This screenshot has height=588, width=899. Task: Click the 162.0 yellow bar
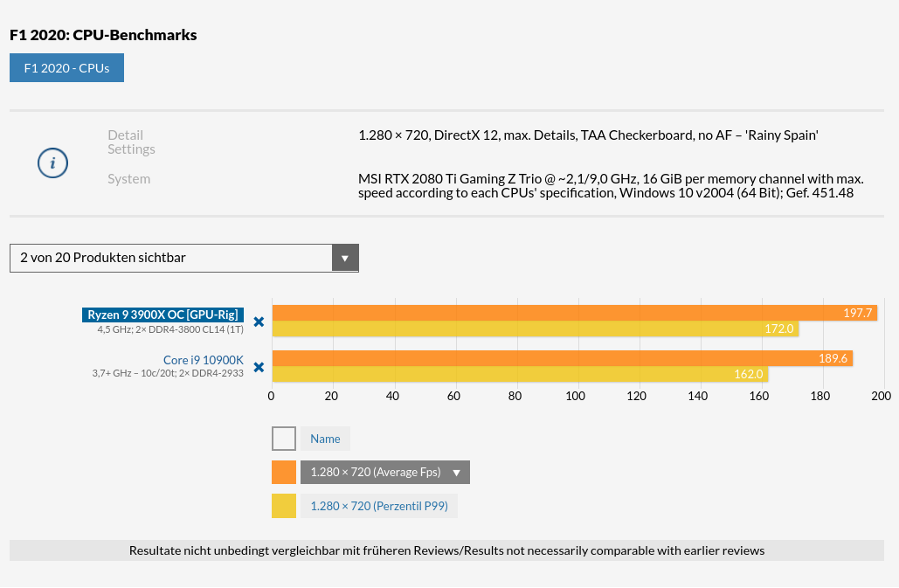(520, 374)
